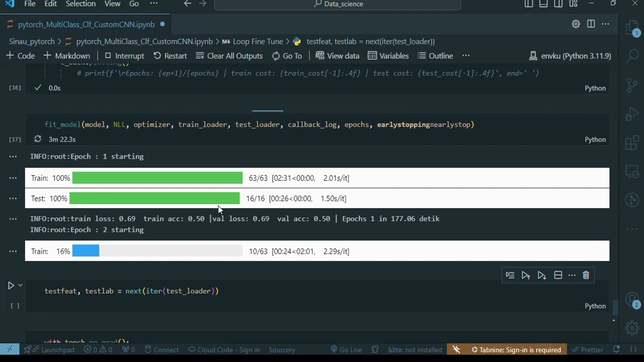Screen dimensions: 644x362
Task: Open Sinau_pytorch breadcrumb
Action: (32, 42)
